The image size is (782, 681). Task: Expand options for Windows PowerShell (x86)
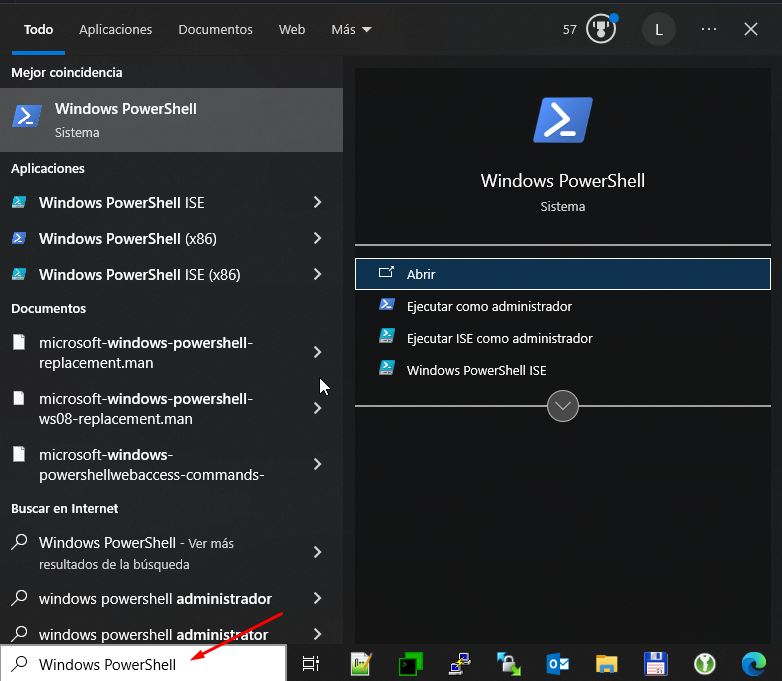click(x=318, y=238)
